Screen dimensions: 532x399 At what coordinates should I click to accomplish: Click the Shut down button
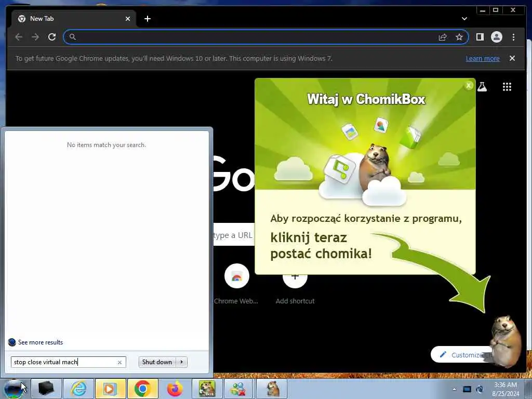click(157, 362)
